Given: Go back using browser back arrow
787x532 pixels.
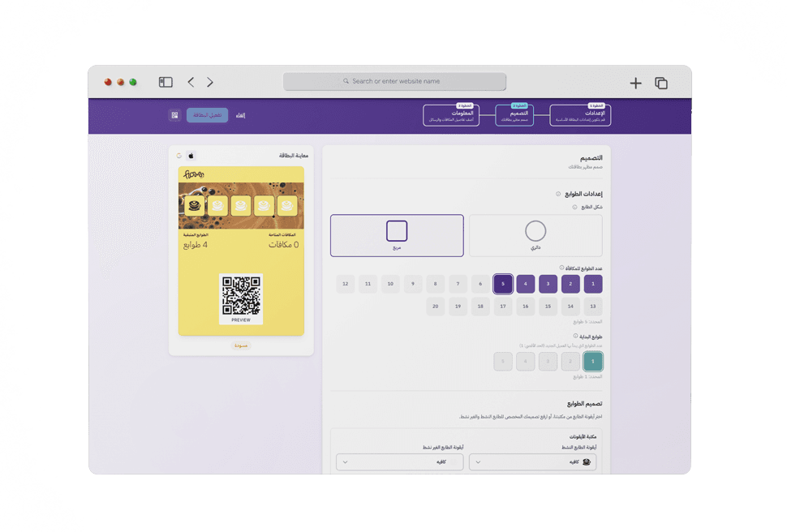Looking at the screenshot, I should pyautogui.click(x=191, y=82).
